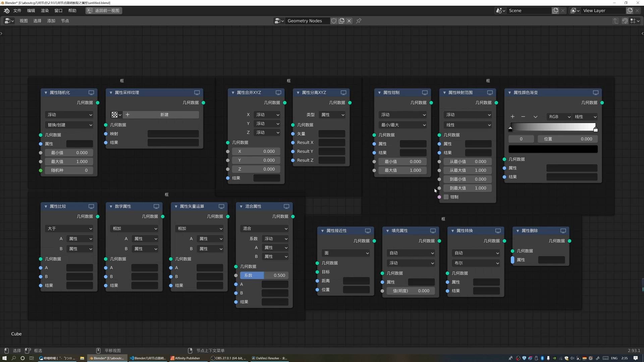Open 线性 interpolation dropdown in 属性颜色渐变
The width and height of the screenshot is (644, 362).
coord(585,117)
